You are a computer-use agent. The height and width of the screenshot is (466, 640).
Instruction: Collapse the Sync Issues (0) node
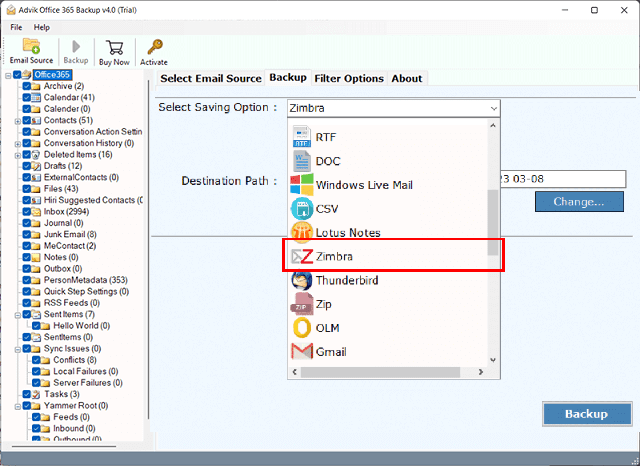18,349
